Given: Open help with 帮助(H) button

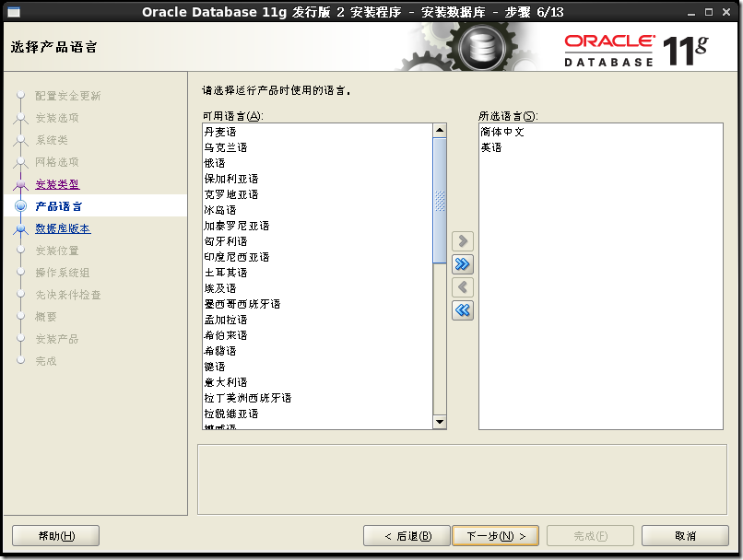Looking at the screenshot, I should point(56,536).
